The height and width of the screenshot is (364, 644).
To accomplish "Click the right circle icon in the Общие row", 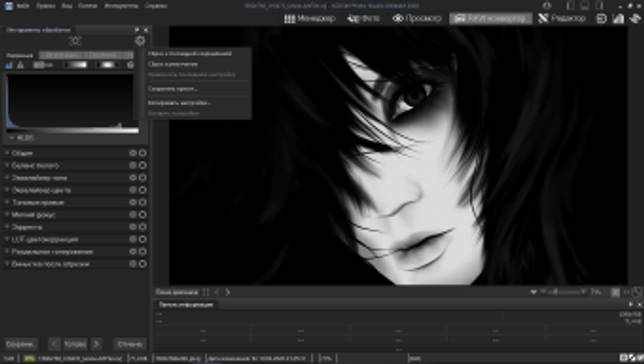I will coord(143,153).
